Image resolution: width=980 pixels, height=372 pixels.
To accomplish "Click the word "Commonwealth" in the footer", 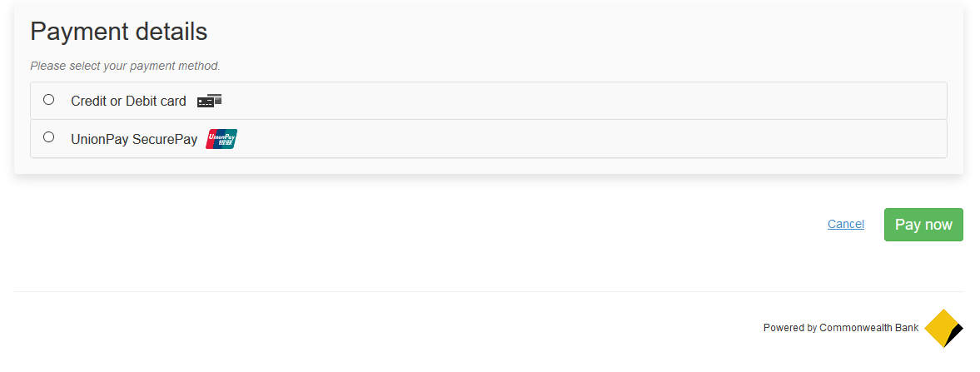I will tap(855, 328).
